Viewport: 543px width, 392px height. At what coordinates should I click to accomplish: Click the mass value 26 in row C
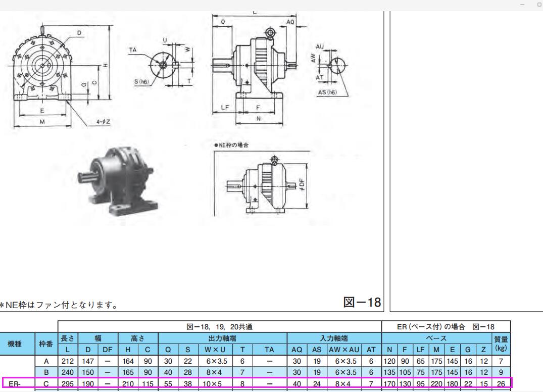(501, 384)
